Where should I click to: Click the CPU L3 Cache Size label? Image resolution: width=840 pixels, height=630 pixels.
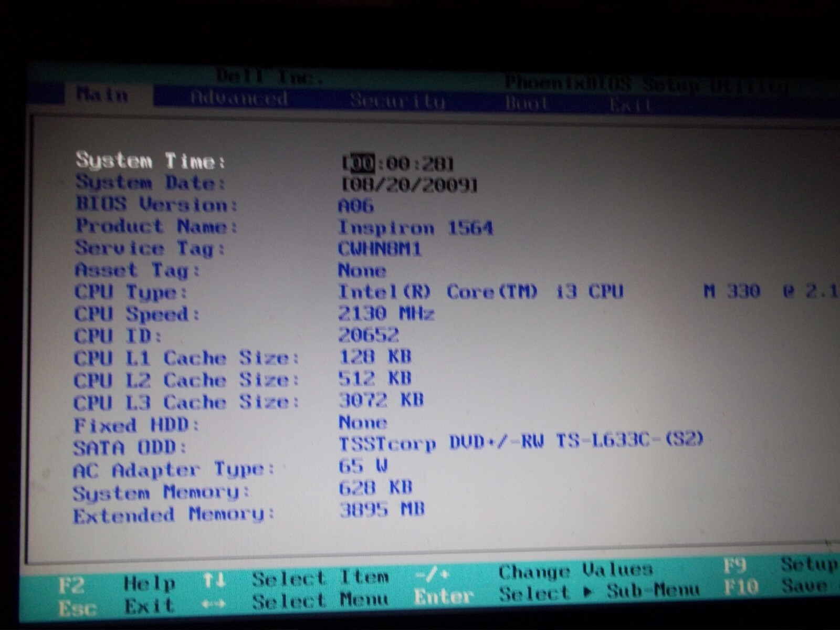point(187,402)
